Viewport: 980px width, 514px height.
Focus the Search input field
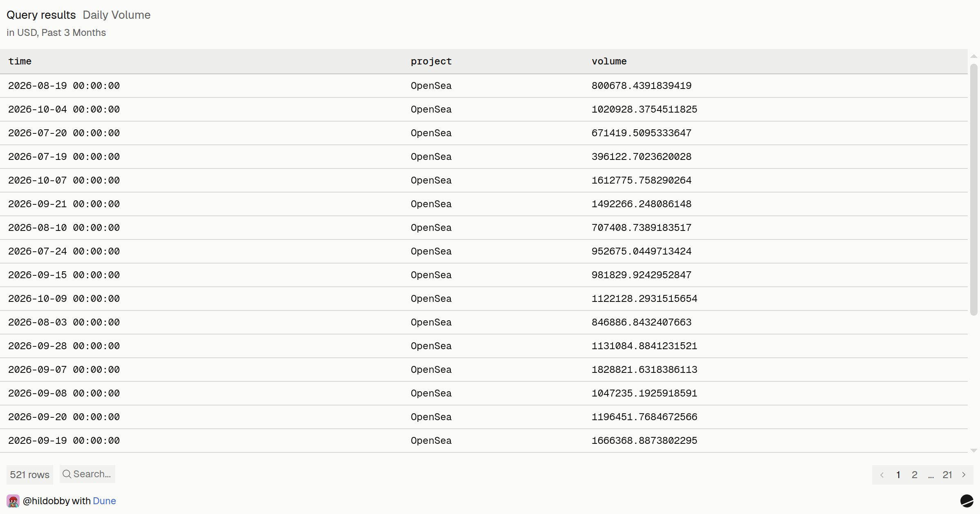(87, 474)
